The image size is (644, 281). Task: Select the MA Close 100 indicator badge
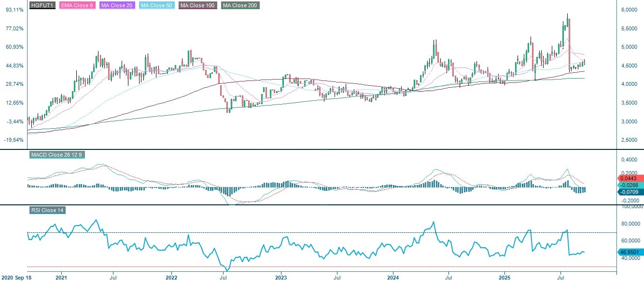pyautogui.click(x=196, y=6)
